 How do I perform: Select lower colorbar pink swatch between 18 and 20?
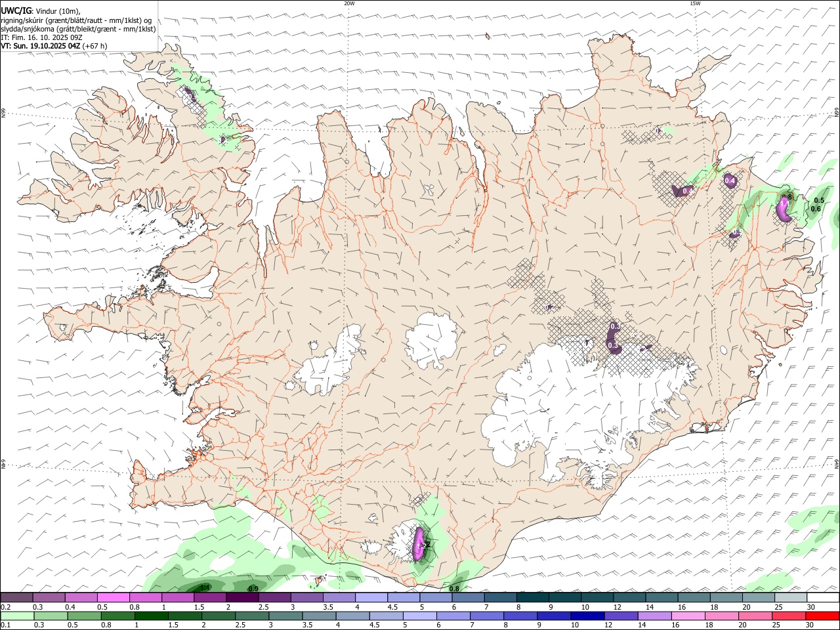tap(721, 616)
